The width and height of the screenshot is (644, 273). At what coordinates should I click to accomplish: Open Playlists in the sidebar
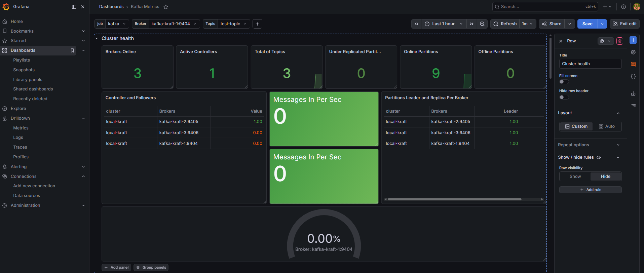(22, 60)
